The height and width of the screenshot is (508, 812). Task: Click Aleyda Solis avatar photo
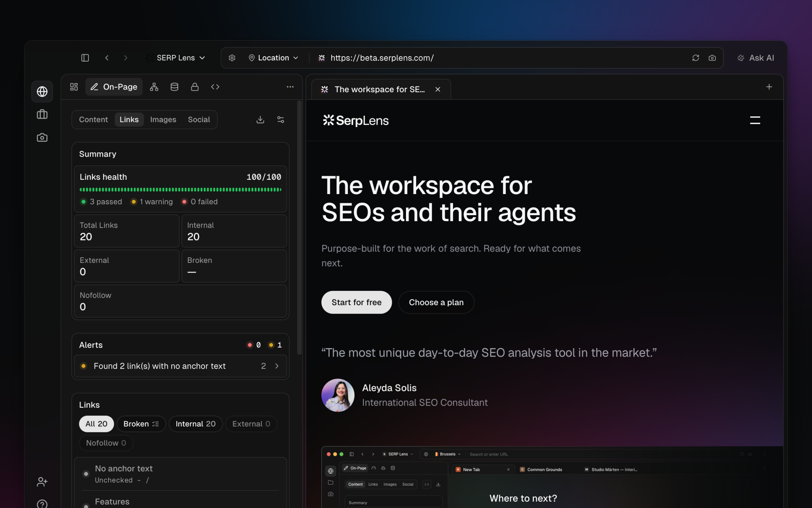click(338, 395)
